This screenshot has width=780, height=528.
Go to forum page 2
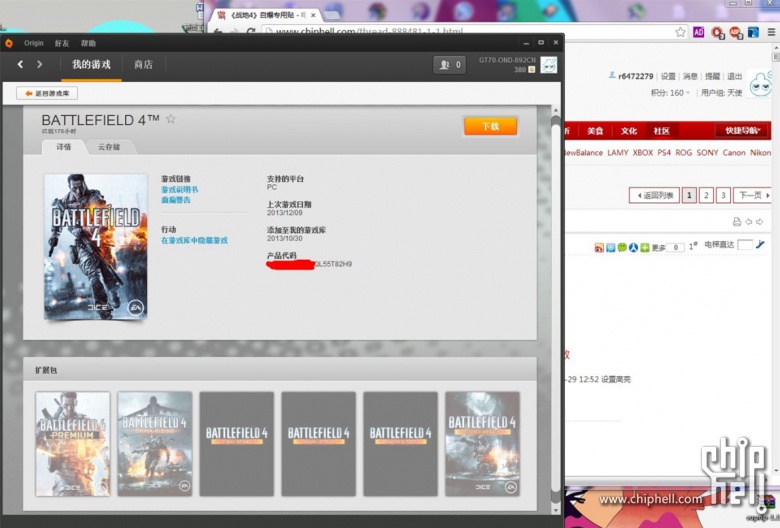[x=706, y=195]
